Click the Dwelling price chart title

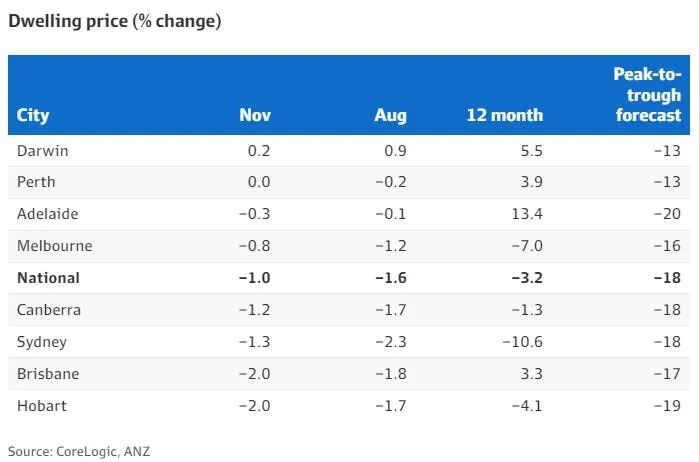pyautogui.click(x=115, y=21)
